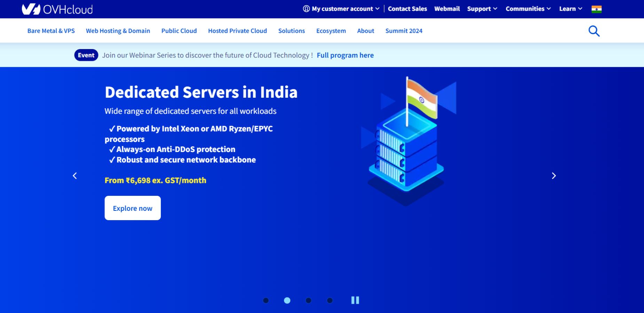Select the first carousel slide indicator dot
Screen dimensions: 644x313
tap(266, 300)
